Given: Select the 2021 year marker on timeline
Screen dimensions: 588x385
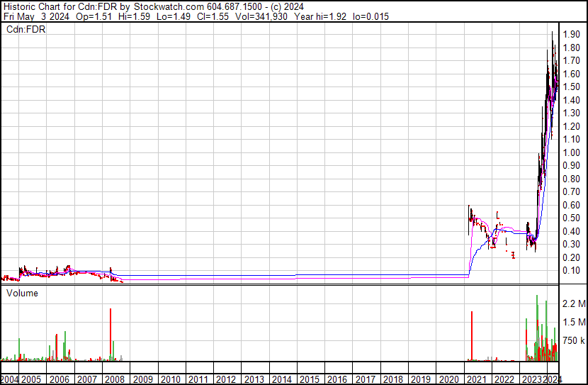Looking at the screenshot, I should click(x=477, y=379).
